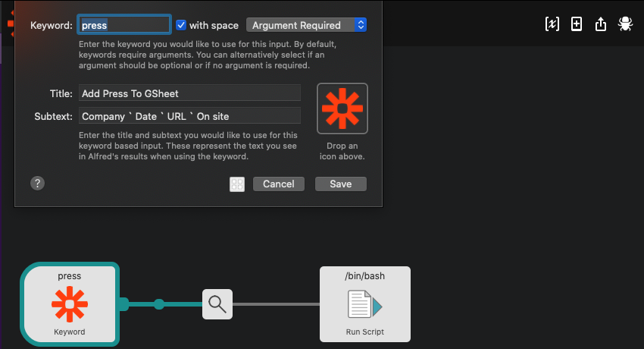Click the grid icon beside Cancel
The width and height of the screenshot is (644, 349).
coord(237,184)
